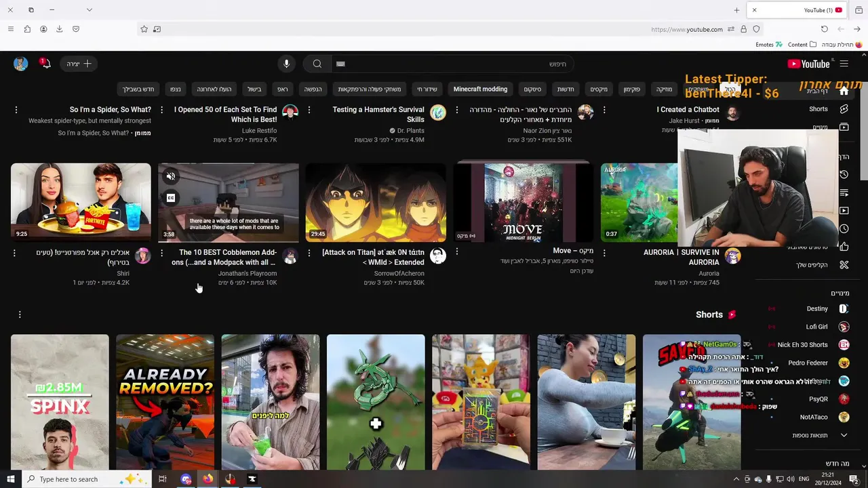Image resolution: width=868 pixels, height=488 pixels.
Task: Switch to the YouTube (1) browser tab
Action: [x=797, y=10]
